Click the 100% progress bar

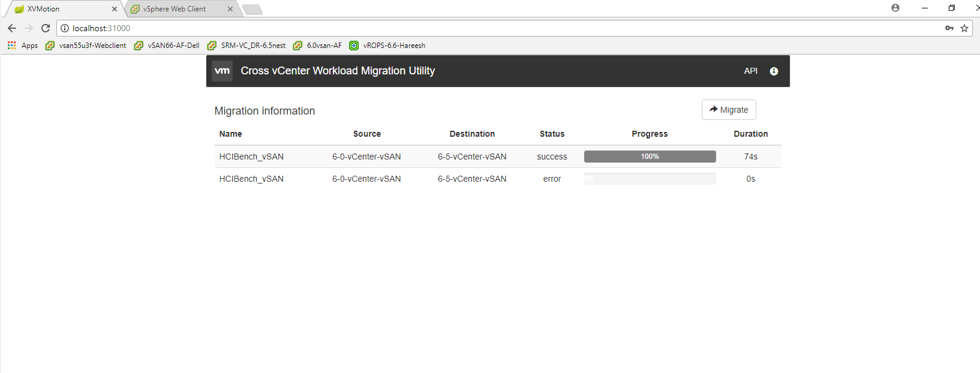pos(650,157)
